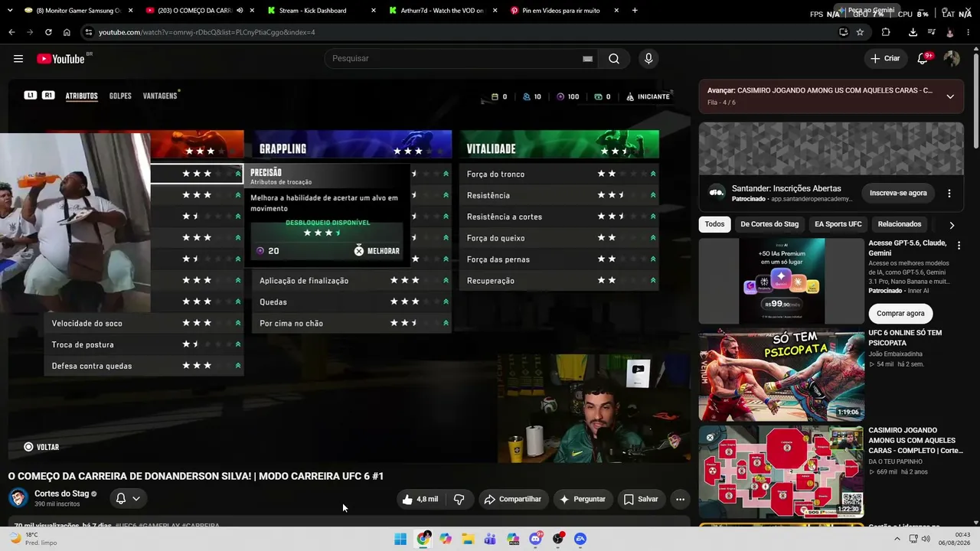This screenshot has width=980, height=551.
Task: Save the video with Salvar
Action: [641, 499]
